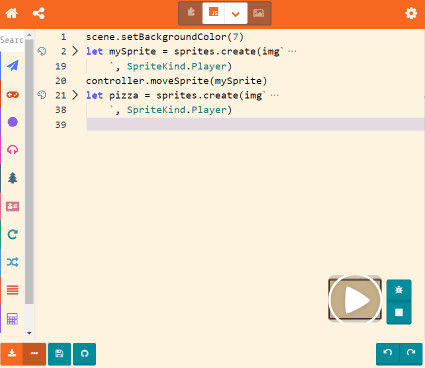Download the project to a device
The image size is (425, 368).
click(x=12, y=353)
